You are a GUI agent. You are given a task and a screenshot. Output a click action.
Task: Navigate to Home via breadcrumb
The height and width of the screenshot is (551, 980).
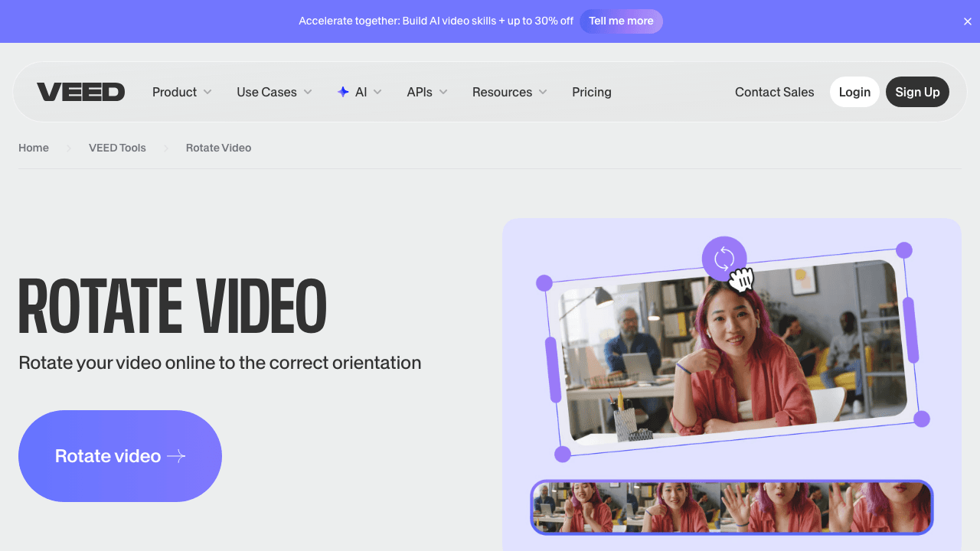point(34,148)
